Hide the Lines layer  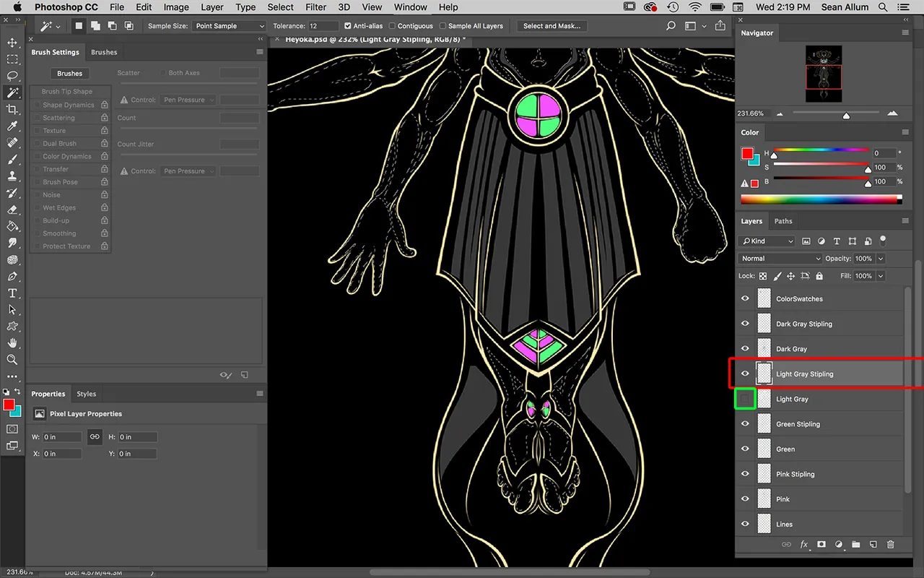point(745,524)
